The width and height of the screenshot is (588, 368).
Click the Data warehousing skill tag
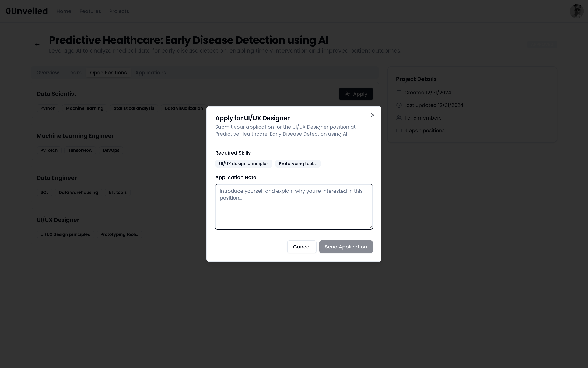78,193
